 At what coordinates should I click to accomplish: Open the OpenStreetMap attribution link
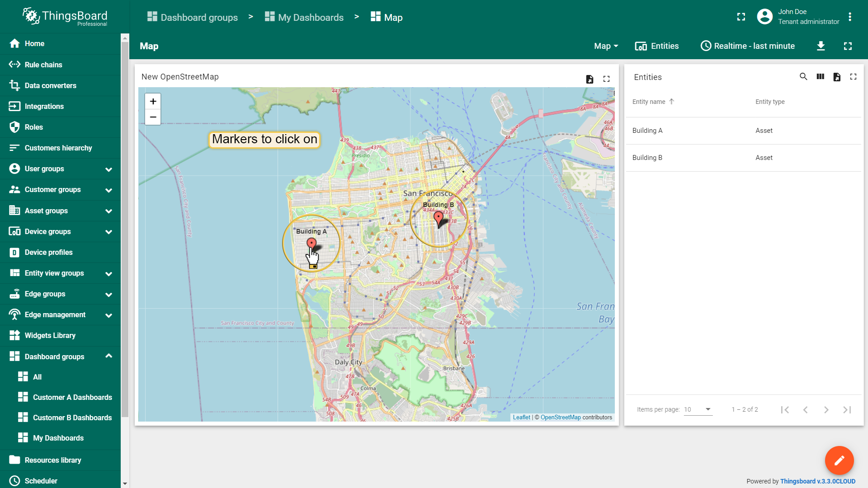pos(561,418)
